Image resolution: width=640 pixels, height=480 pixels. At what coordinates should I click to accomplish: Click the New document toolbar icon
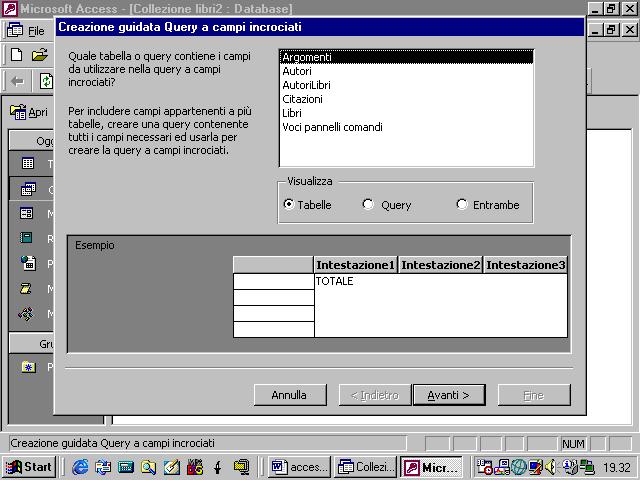click(x=16, y=55)
